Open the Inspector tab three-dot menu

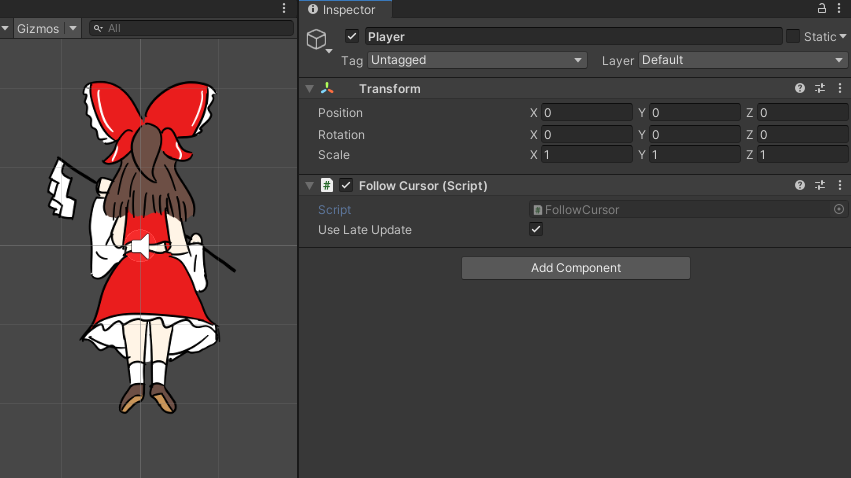(x=839, y=8)
